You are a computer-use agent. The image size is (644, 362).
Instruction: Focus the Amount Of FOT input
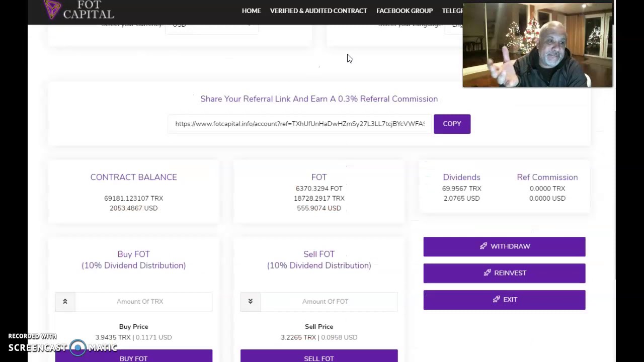click(x=329, y=301)
